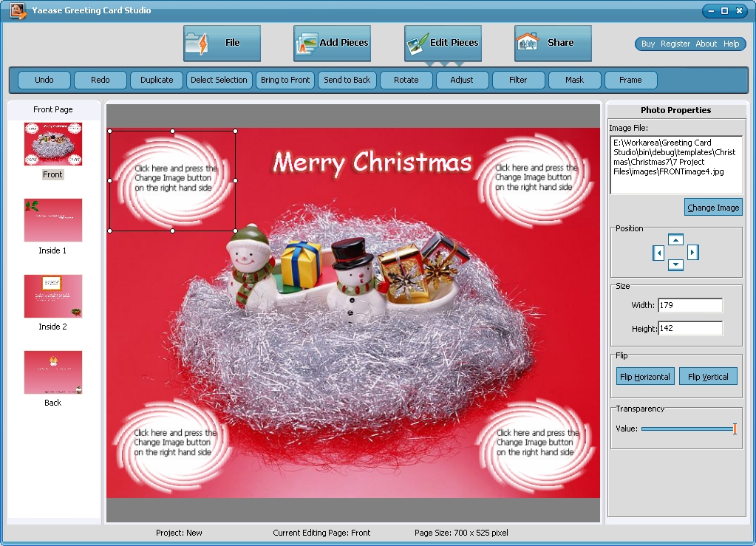The height and width of the screenshot is (546, 756).
Task: Click the Front Page panel heading
Action: 53,109
